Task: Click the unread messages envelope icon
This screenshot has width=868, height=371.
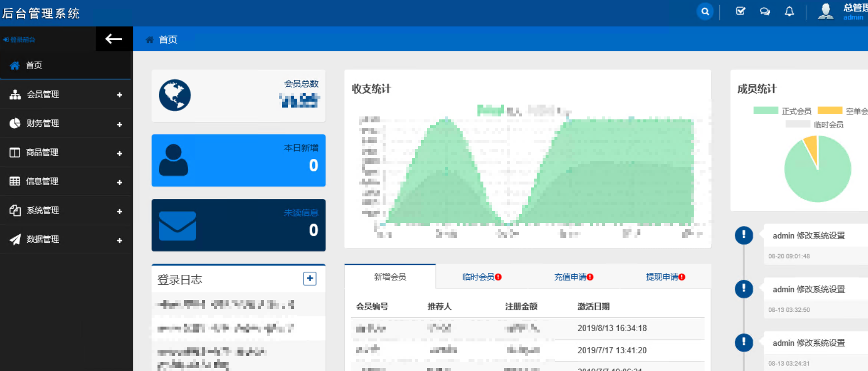Action: coord(177,226)
